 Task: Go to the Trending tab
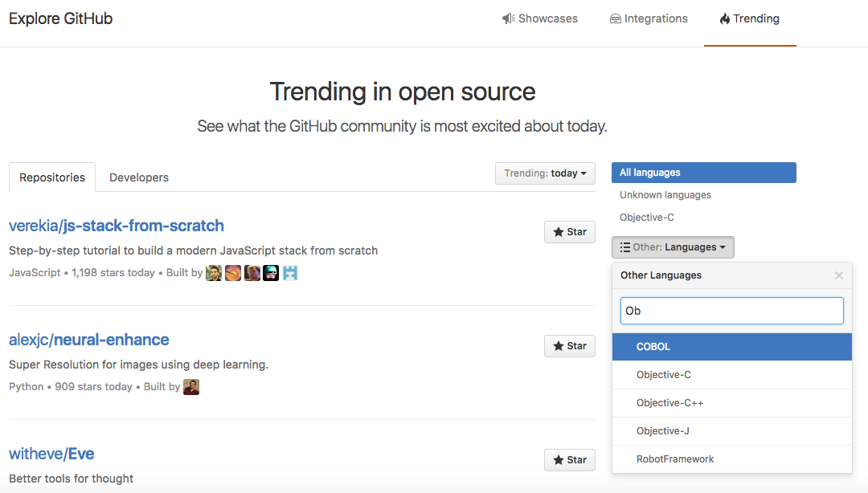[x=750, y=18]
